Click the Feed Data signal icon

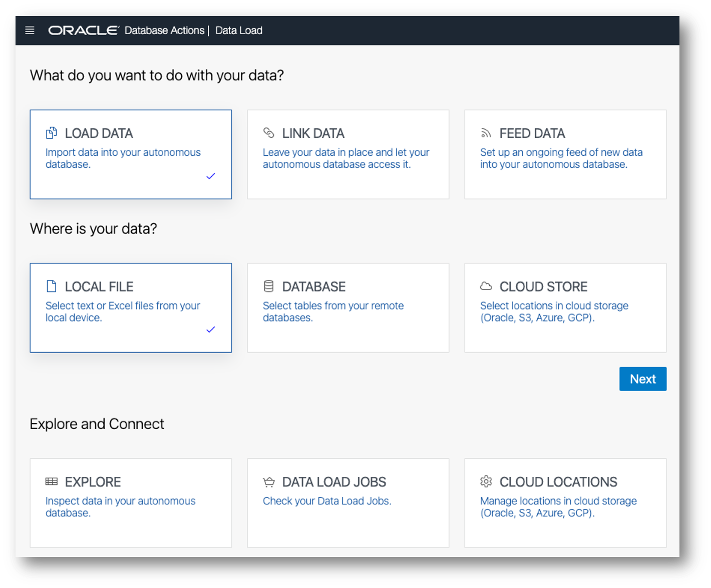pyautogui.click(x=486, y=133)
